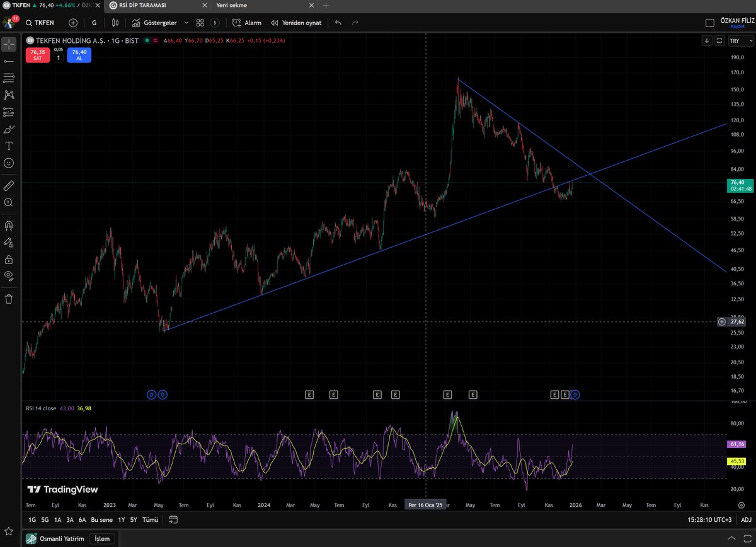
Task: Open the Osmanli Yatirim broker panel
Action: click(54, 538)
